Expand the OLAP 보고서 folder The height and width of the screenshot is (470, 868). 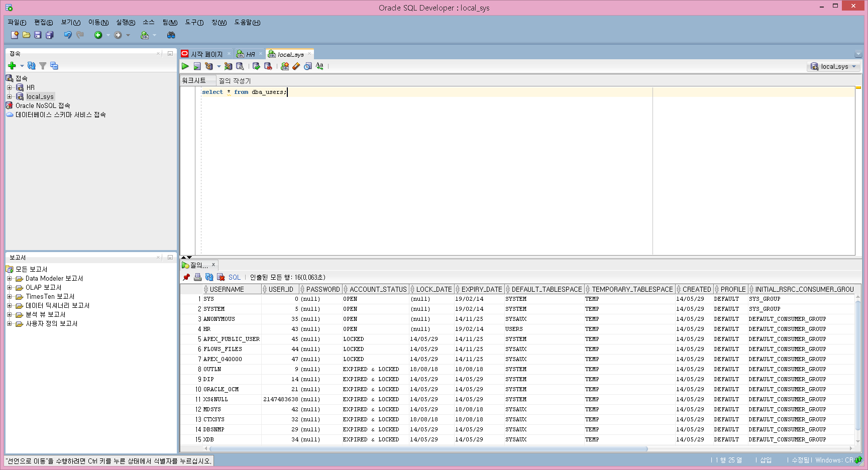tap(9, 287)
